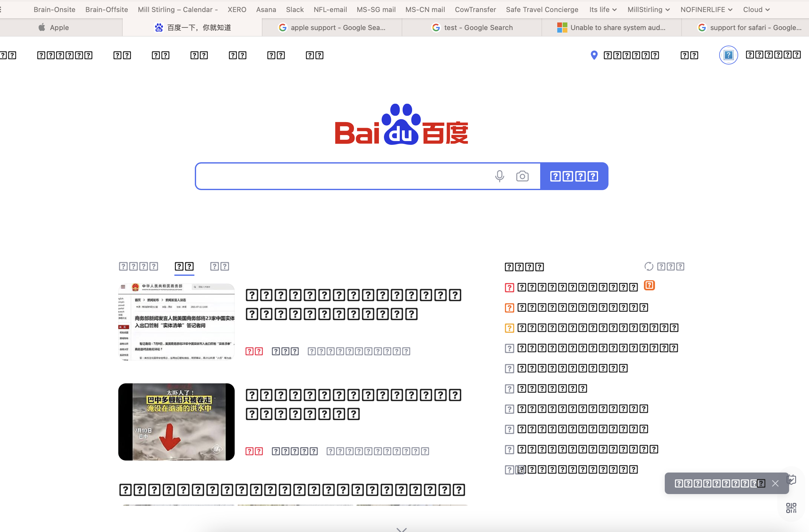Click the Baidu logo
809x532 pixels.
pos(401,124)
